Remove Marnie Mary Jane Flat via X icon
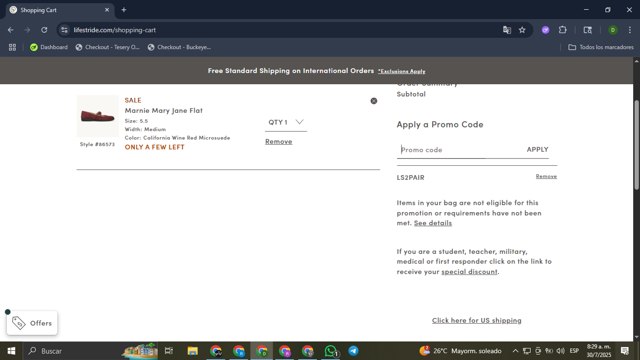This screenshot has width=640, height=360. tap(373, 101)
